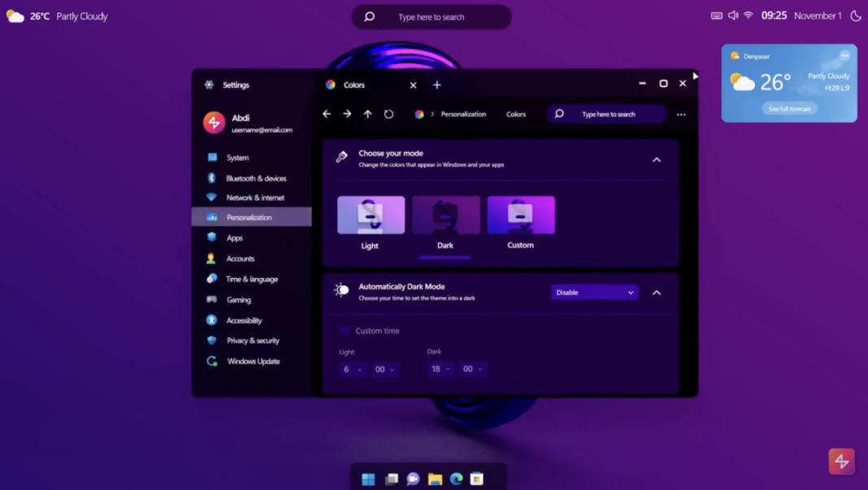868x490 pixels.
Task: Open the Dark hour dropdown showing 18
Action: click(x=440, y=369)
